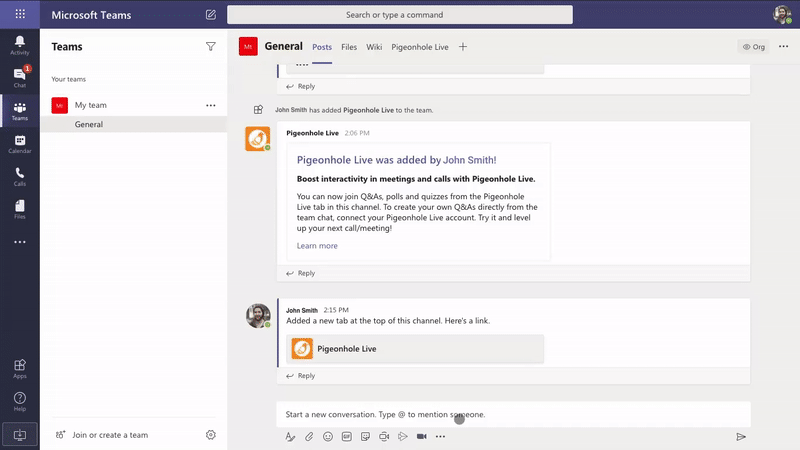Open More options for My team

(x=211, y=105)
